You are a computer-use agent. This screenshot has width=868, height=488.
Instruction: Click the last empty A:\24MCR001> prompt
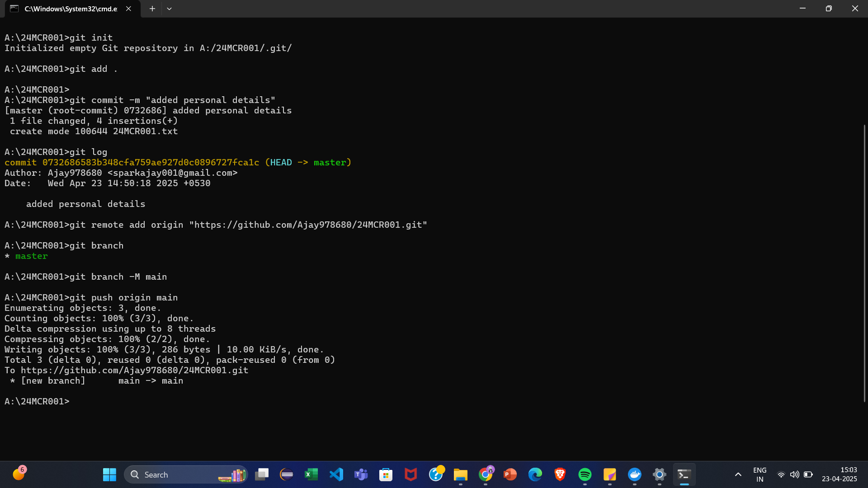point(37,401)
